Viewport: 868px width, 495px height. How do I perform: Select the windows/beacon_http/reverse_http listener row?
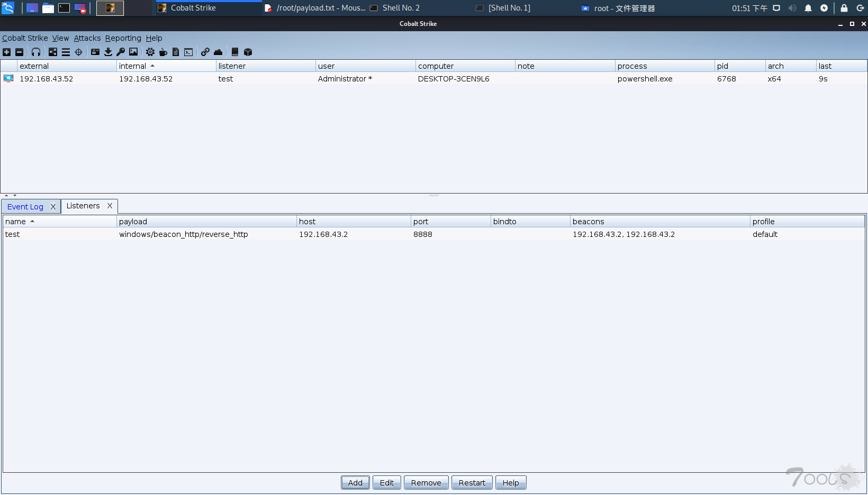click(x=434, y=234)
